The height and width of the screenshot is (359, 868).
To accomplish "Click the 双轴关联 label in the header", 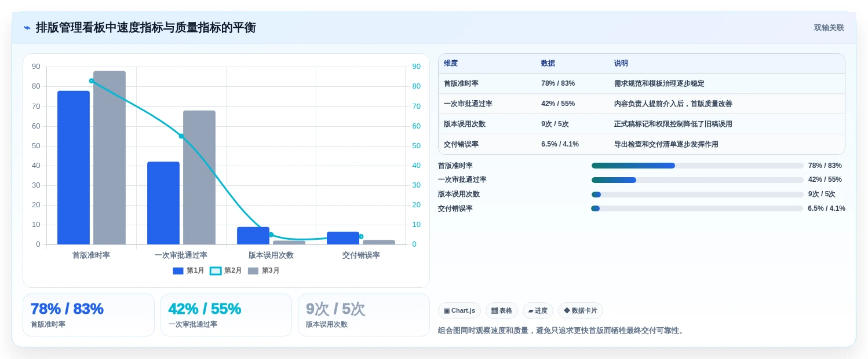I will coord(829,28).
